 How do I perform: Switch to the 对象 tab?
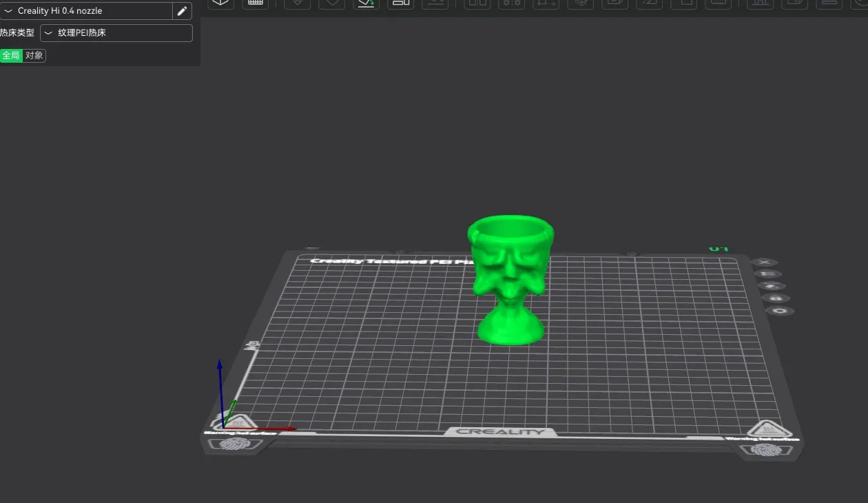(x=34, y=56)
